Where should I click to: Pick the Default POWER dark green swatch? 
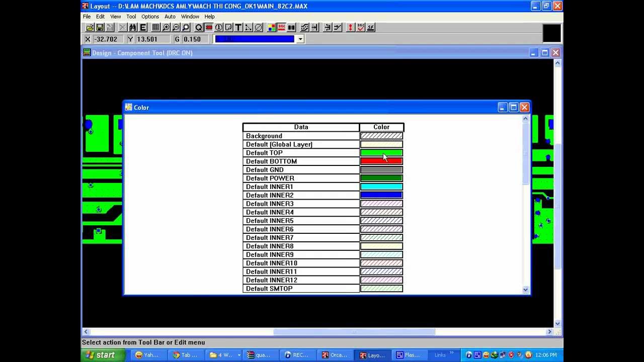click(x=381, y=178)
